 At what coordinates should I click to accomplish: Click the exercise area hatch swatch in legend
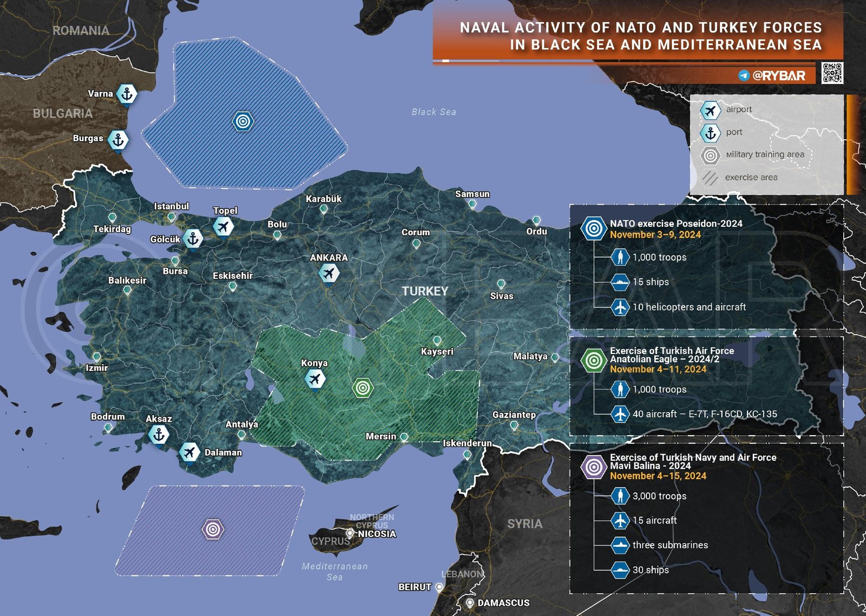coord(710,178)
